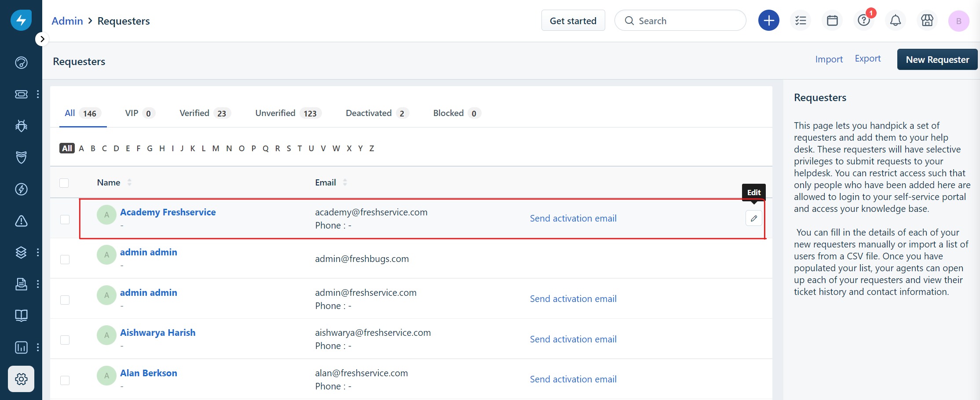Check the Aishwarya Harish row checkbox
The height and width of the screenshot is (400, 980).
point(65,340)
